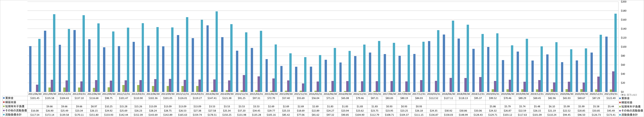The width and height of the screenshot is (644, 117).
Task: Click the blue 買掛金 swatch in the data table
Action: pos(4,98)
